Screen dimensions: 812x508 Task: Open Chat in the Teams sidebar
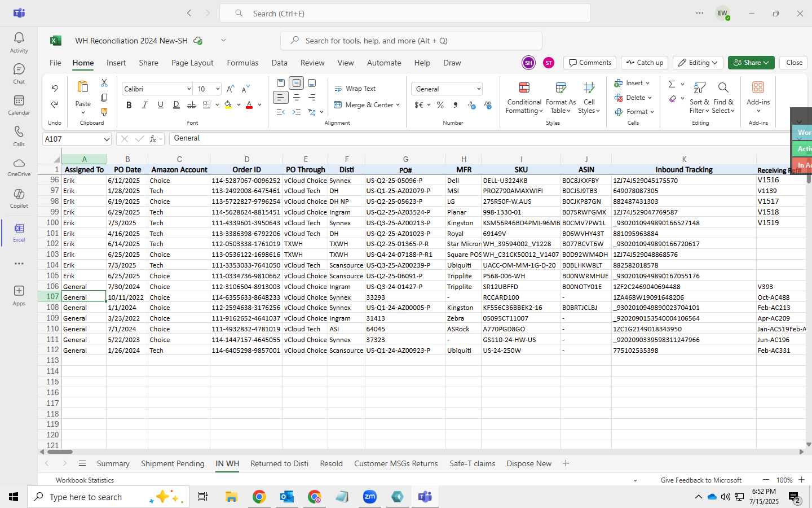pos(19,73)
